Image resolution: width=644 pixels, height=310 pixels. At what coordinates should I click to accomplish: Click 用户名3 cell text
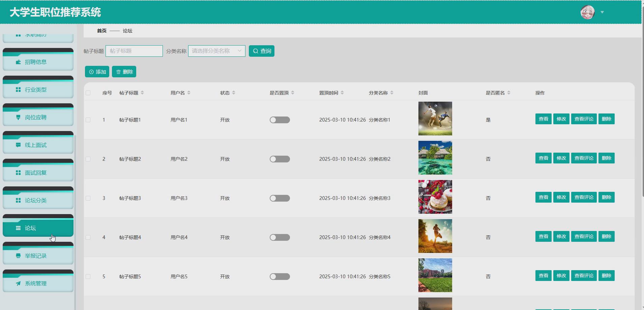(179, 198)
